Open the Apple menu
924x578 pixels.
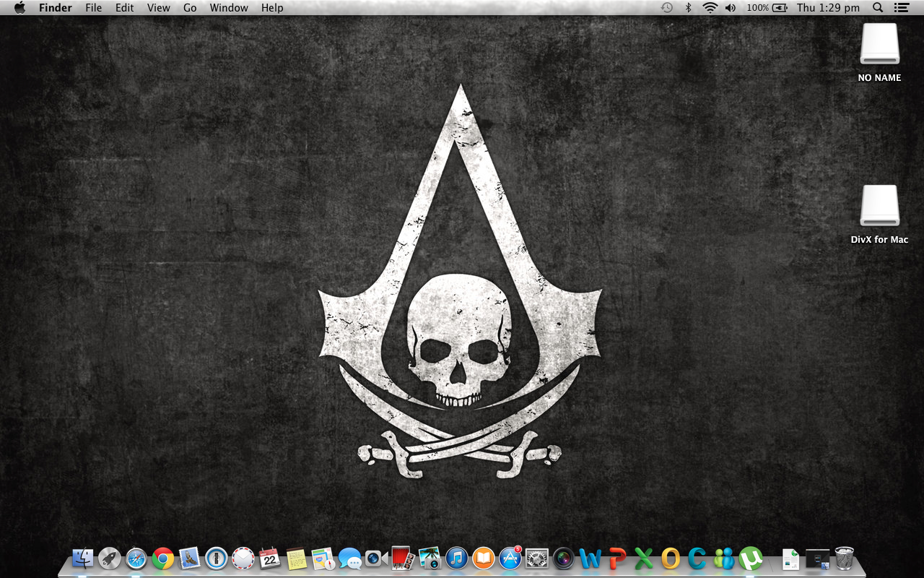(19, 8)
